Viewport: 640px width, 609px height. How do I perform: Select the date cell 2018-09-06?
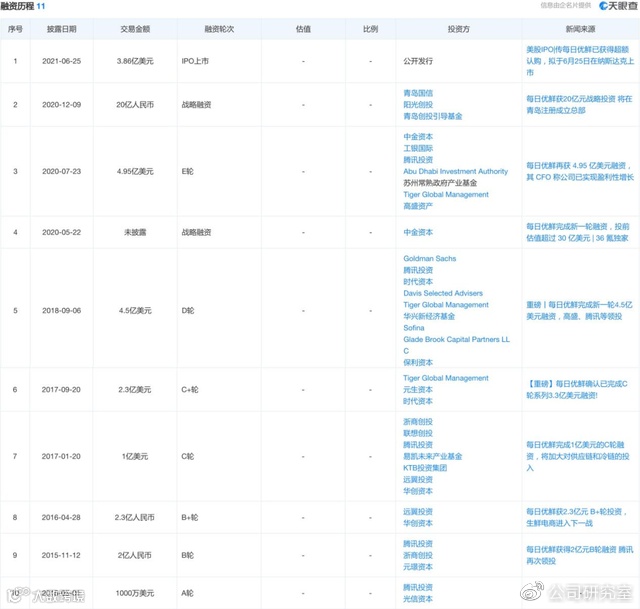62,311
